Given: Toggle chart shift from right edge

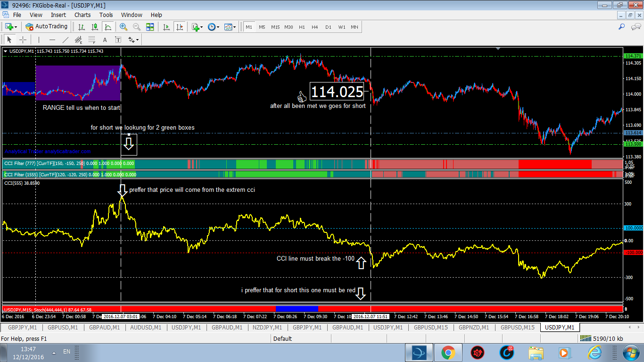Looking at the screenshot, I should coord(179,27).
